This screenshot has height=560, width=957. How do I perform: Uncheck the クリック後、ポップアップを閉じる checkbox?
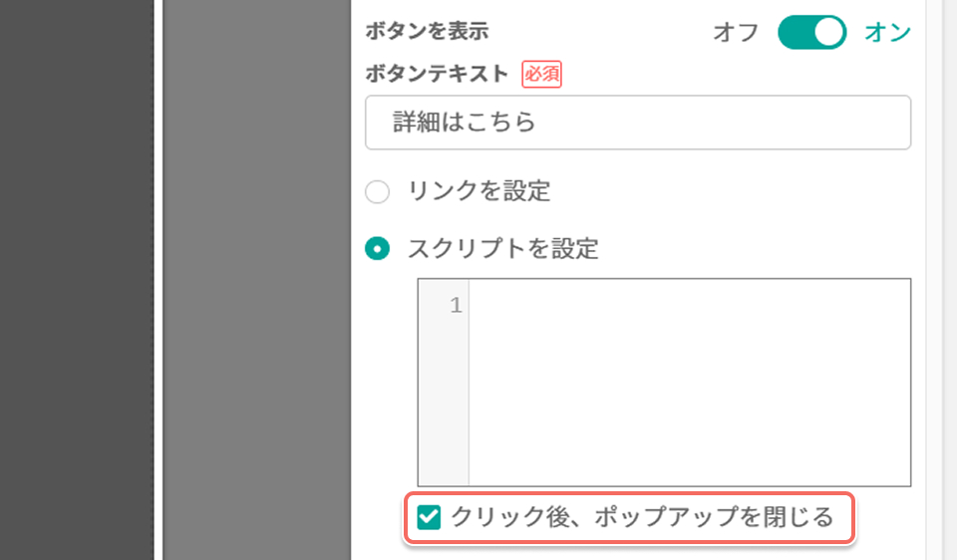tap(429, 517)
